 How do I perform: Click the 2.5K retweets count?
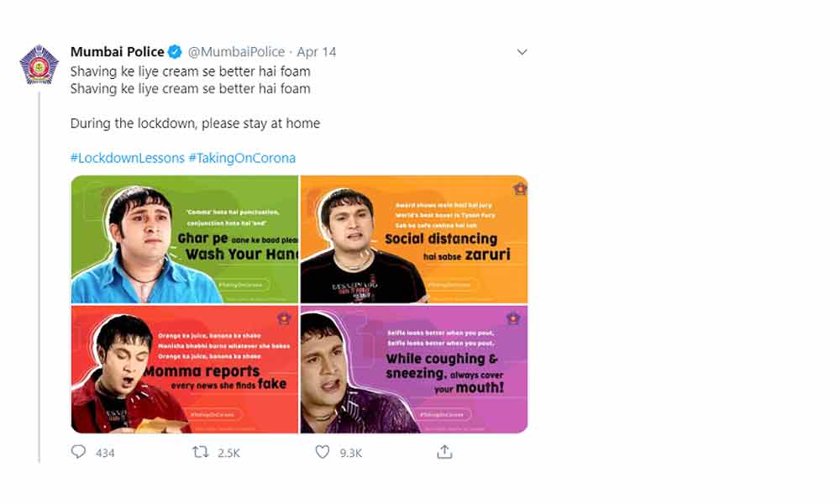[x=228, y=453]
